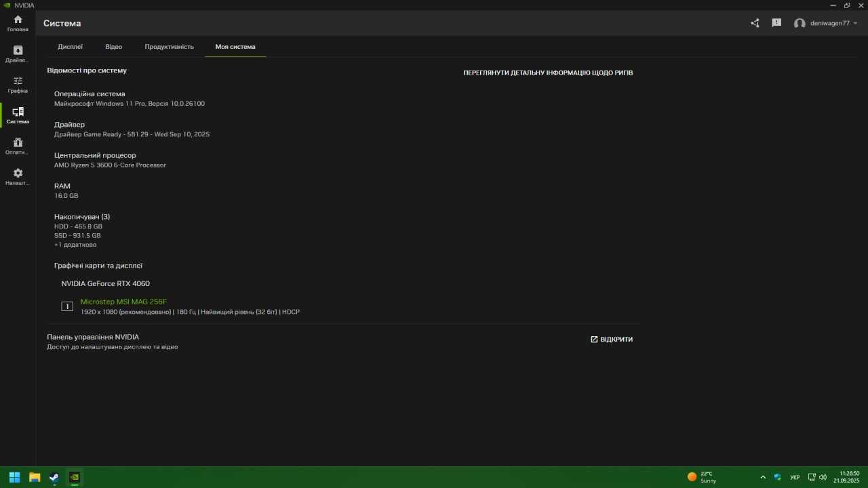Go to the Драйвери section in sidebar
868x488 pixels.
[18, 54]
